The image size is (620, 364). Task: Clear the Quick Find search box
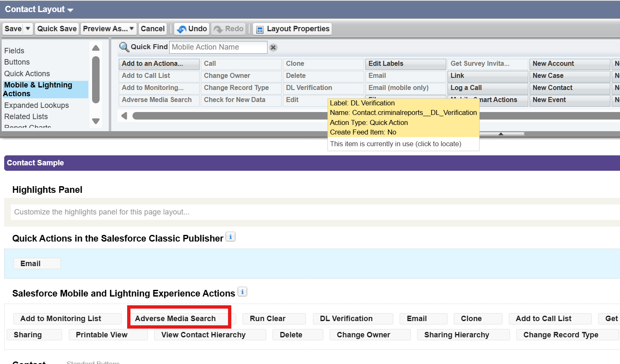point(273,47)
